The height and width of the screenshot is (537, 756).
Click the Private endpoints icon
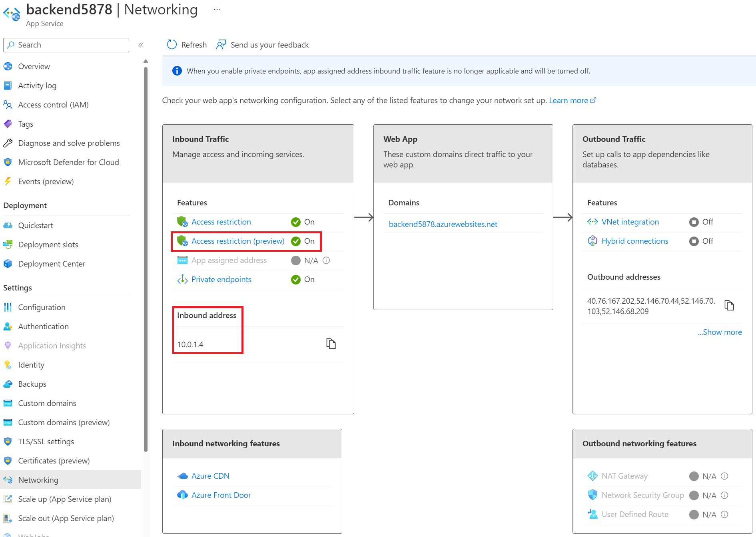(x=182, y=279)
